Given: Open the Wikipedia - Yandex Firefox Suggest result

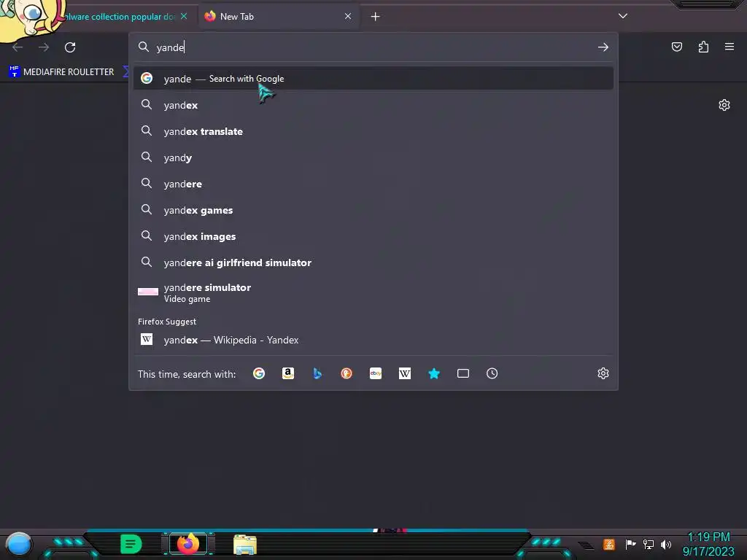Looking at the screenshot, I should click(373, 340).
